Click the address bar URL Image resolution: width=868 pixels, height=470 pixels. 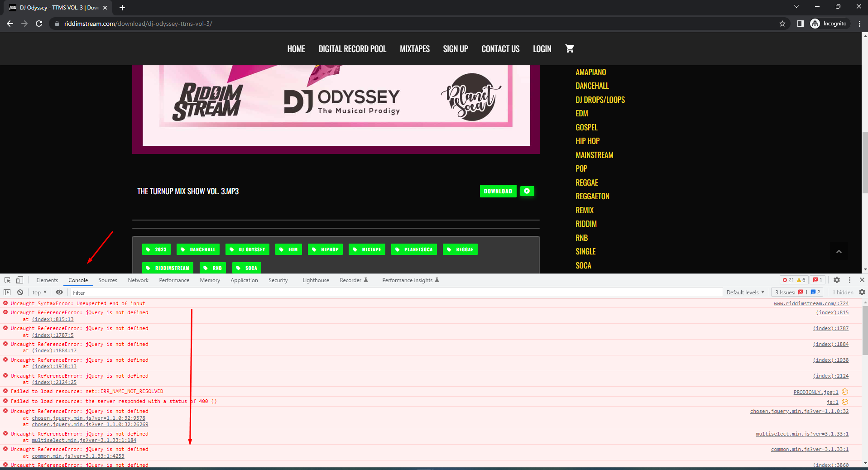pos(138,24)
